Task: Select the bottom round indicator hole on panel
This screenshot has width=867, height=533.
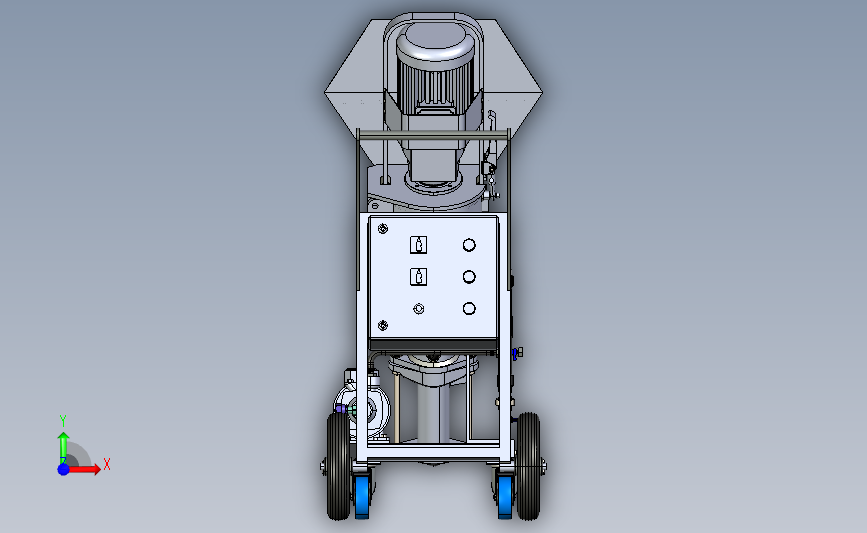Action: coord(469,309)
